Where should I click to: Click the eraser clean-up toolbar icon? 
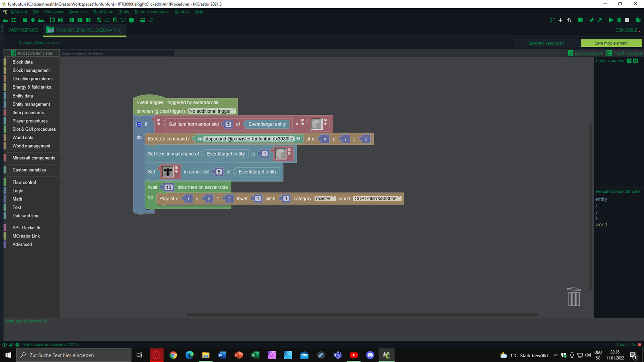592,20
